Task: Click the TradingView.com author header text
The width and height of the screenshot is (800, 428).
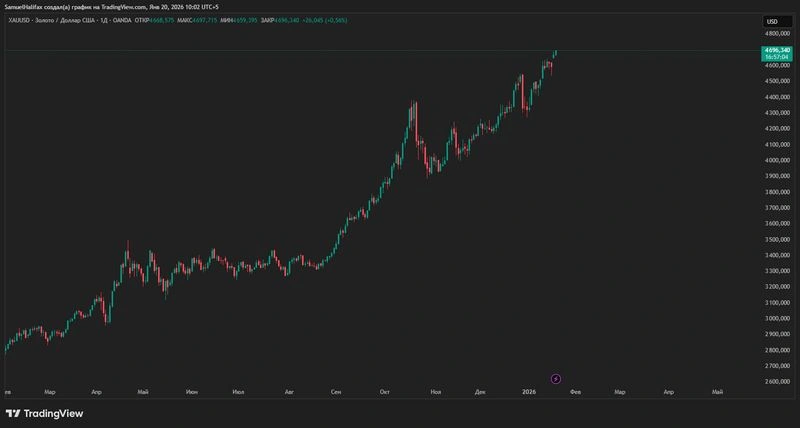Action: tap(112, 7)
